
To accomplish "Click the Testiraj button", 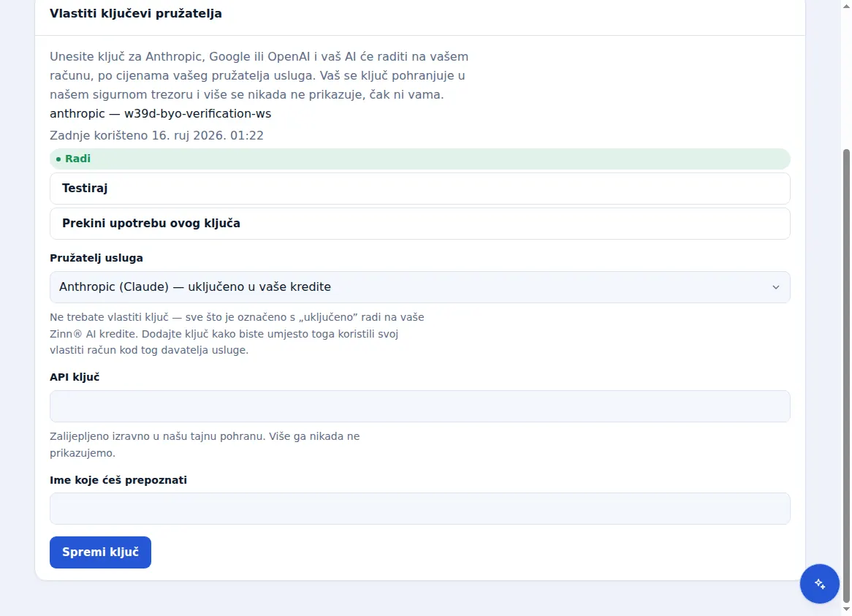I will [419, 189].
